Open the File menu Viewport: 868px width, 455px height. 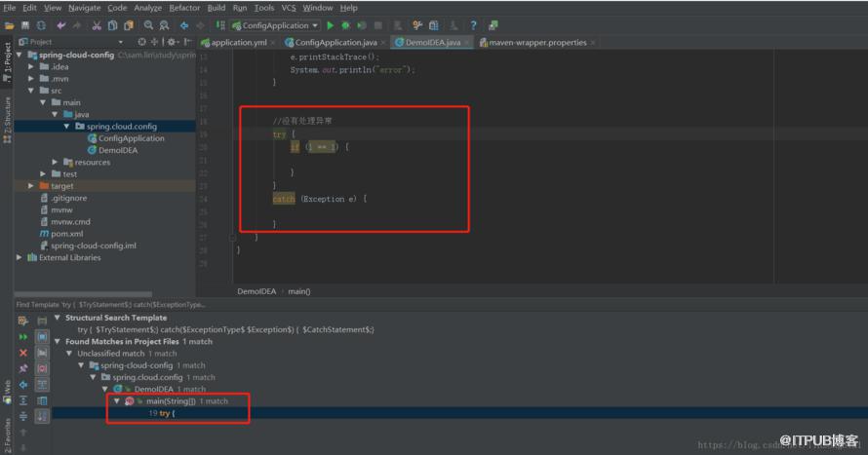[10, 8]
